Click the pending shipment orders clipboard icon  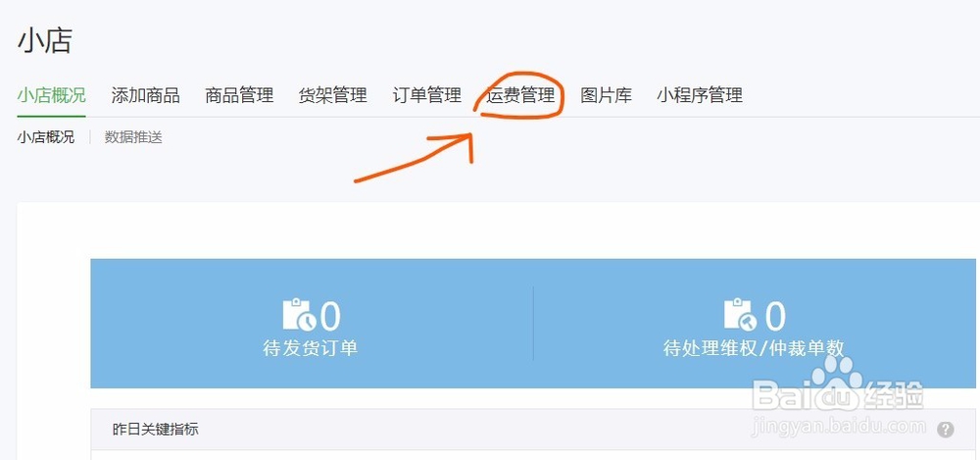tap(299, 315)
